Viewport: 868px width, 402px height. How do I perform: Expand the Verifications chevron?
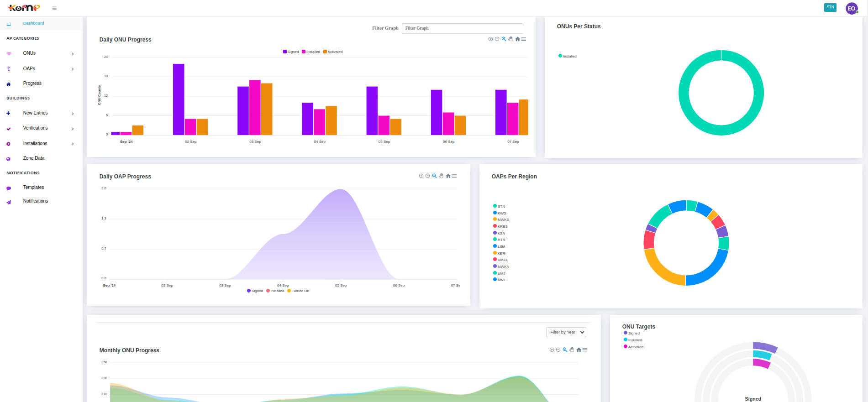click(73, 129)
